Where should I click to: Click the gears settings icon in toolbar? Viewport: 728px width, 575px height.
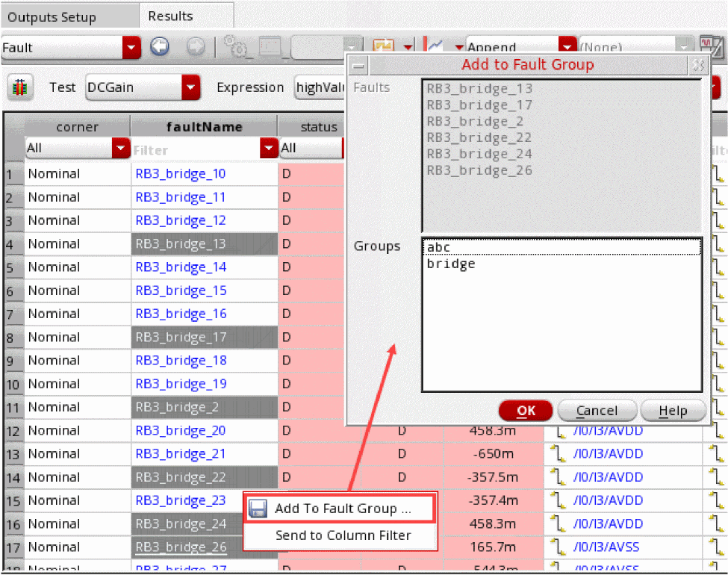tap(235, 46)
